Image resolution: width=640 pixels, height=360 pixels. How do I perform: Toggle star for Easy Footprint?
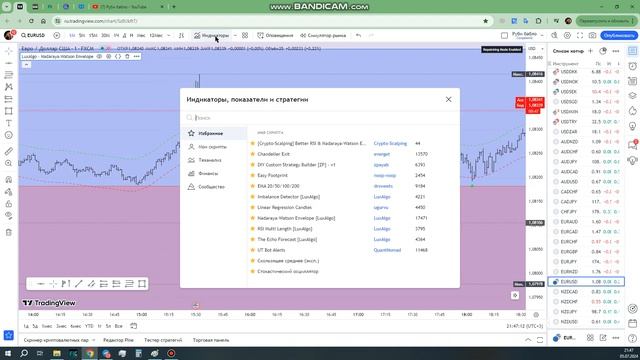click(x=253, y=175)
